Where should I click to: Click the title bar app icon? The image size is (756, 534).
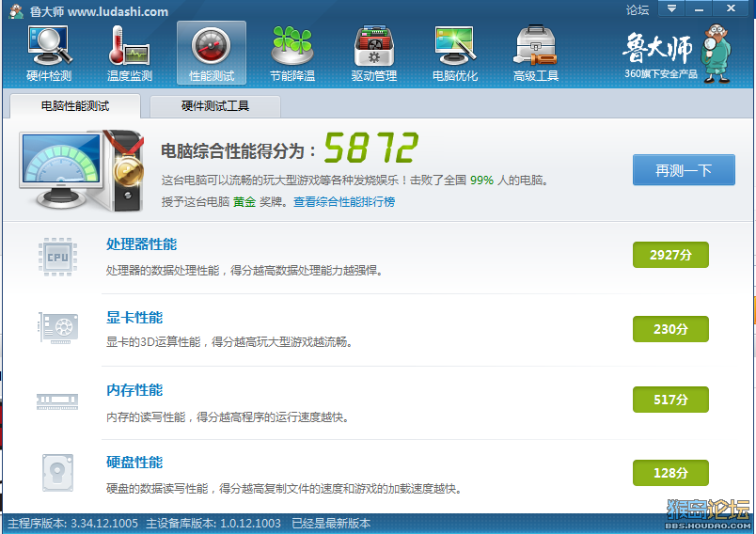16,10
